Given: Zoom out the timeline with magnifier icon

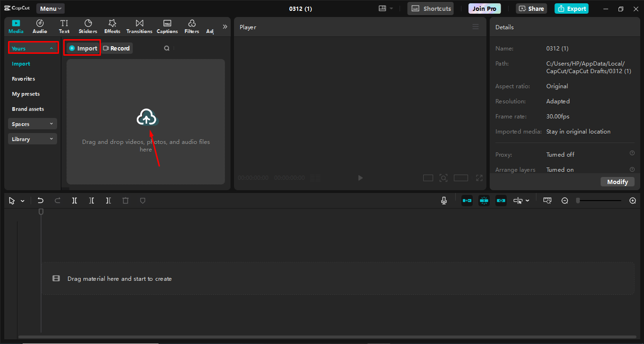Looking at the screenshot, I should coord(565,200).
